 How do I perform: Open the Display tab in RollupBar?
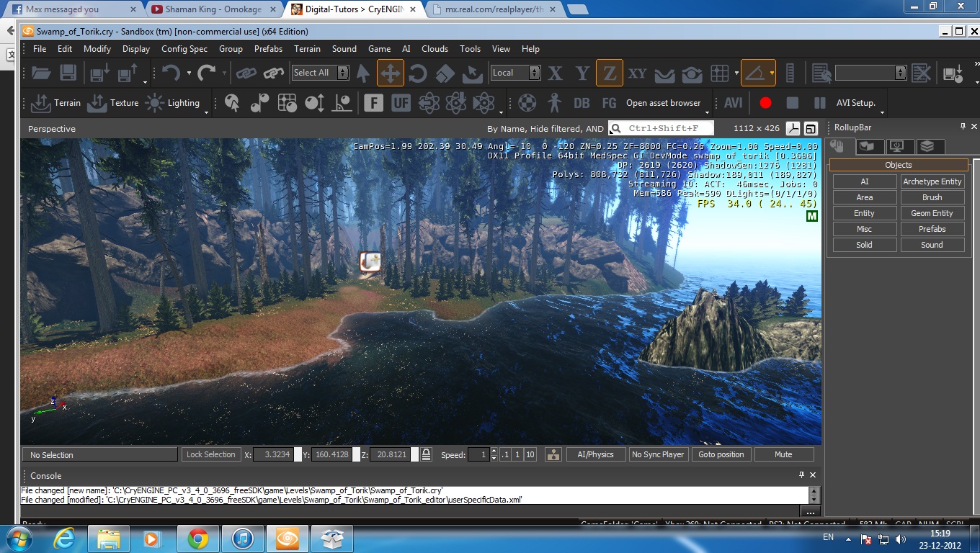pyautogui.click(x=896, y=146)
